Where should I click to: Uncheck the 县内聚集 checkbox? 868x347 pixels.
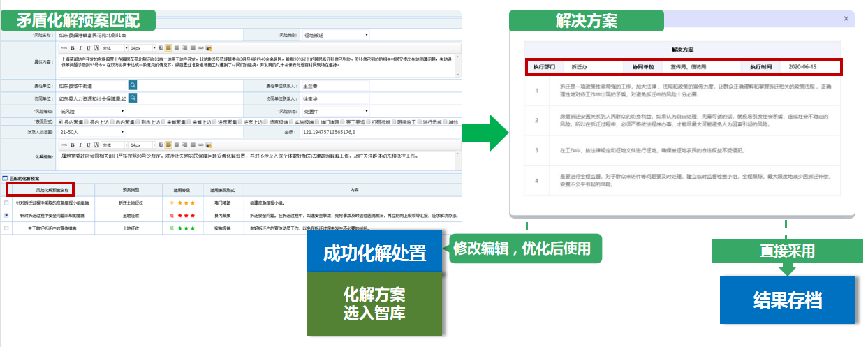coord(61,121)
